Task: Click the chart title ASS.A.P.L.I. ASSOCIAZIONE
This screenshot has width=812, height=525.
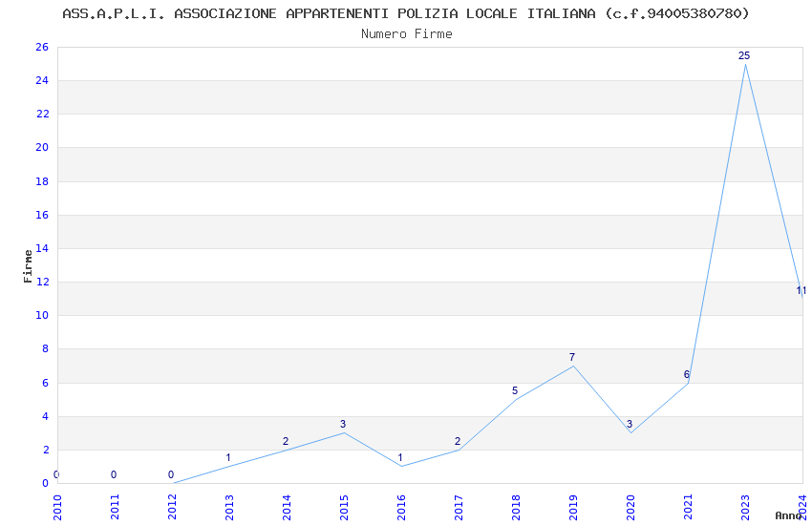Action: tap(406, 13)
